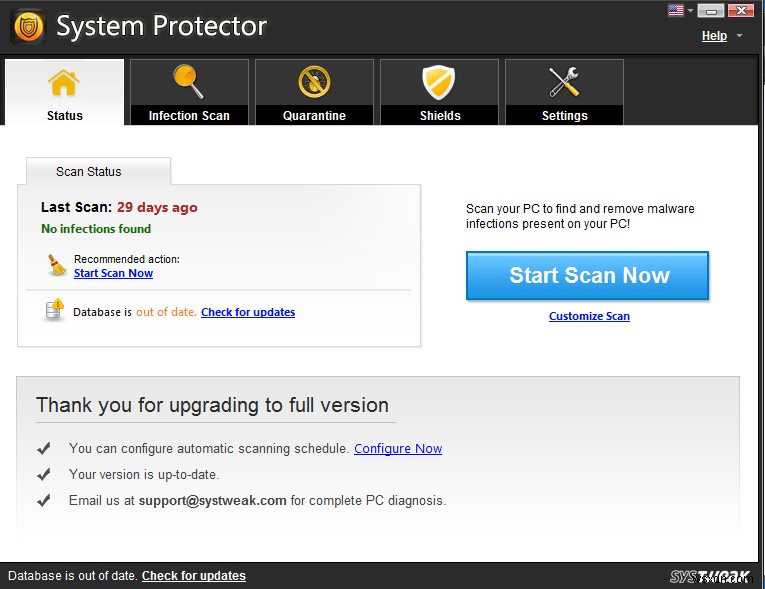Select the Scan Status panel tab
The width and height of the screenshot is (765, 589).
(99, 171)
